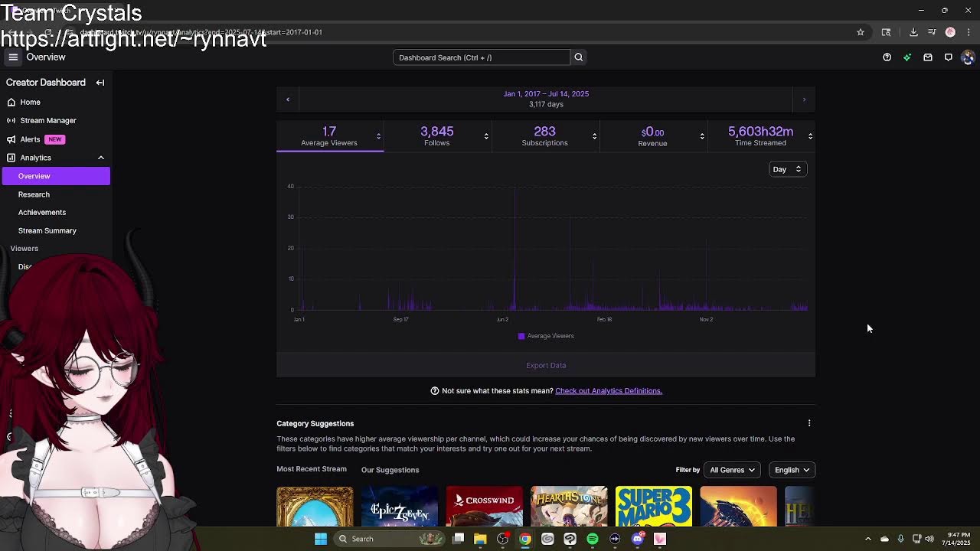The image size is (980, 551).
Task: Switch to Most Recent Stream tab
Action: 312,469
